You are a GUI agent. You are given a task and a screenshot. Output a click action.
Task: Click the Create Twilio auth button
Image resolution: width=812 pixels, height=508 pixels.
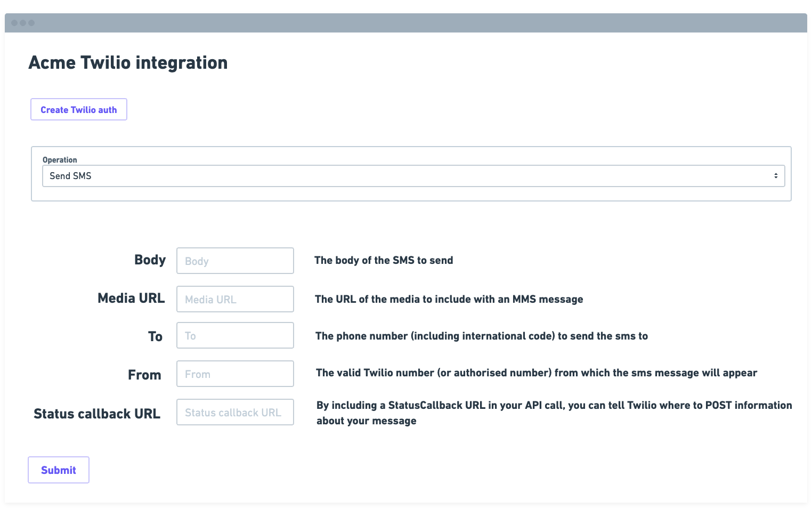click(78, 109)
